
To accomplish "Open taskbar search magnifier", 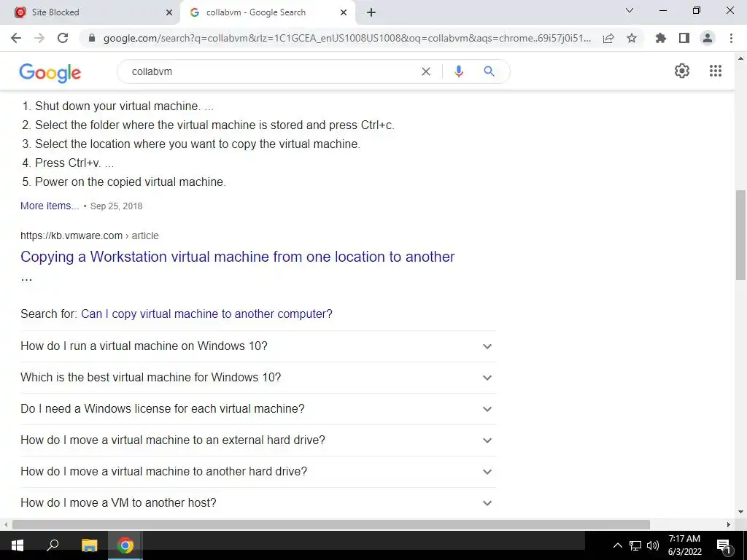I will [53, 545].
